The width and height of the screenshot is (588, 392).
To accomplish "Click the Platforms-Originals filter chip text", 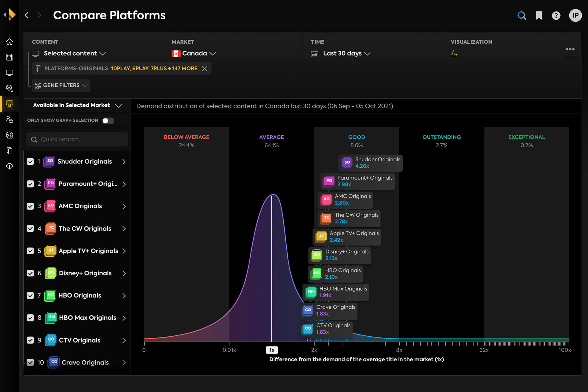I will pyautogui.click(x=121, y=69).
